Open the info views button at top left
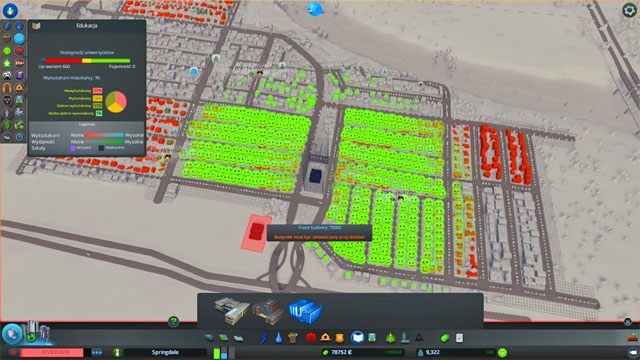 (10, 10)
